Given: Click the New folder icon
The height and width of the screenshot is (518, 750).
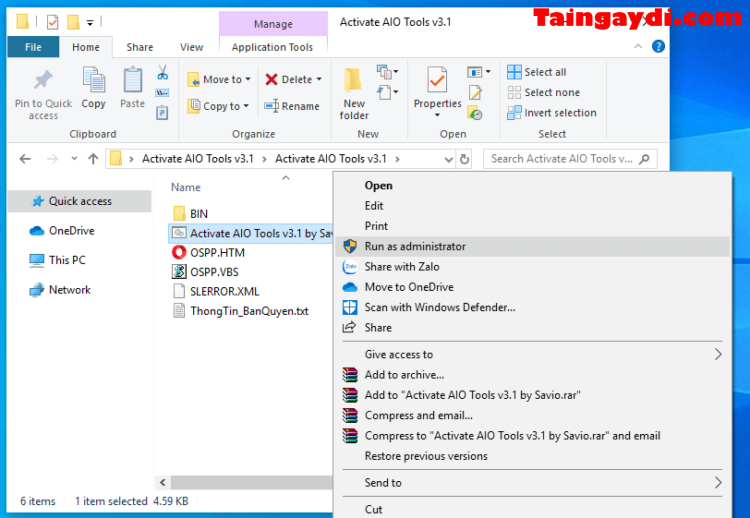Looking at the screenshot, I should (353, 80).
